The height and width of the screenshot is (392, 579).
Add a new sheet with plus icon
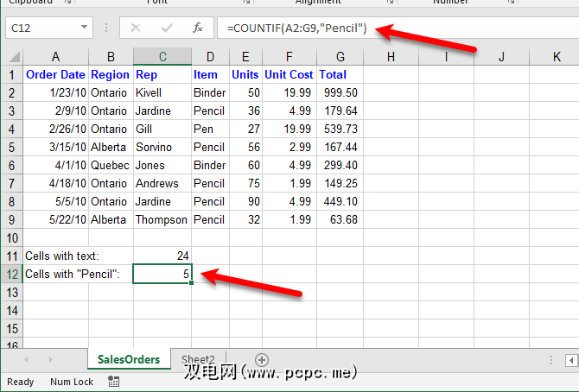[262, 359]
